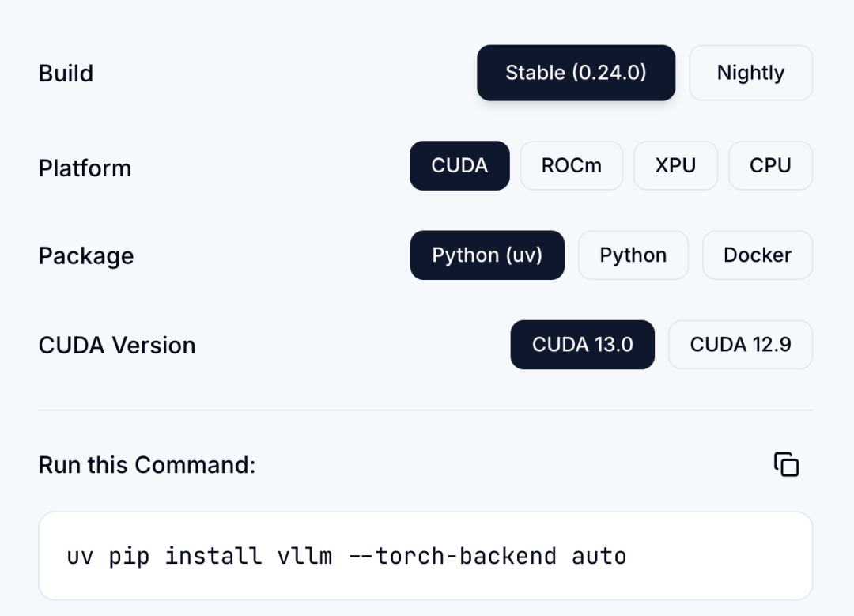Choose the CUDA platform option
854x616 pixels.
(459, 165)
